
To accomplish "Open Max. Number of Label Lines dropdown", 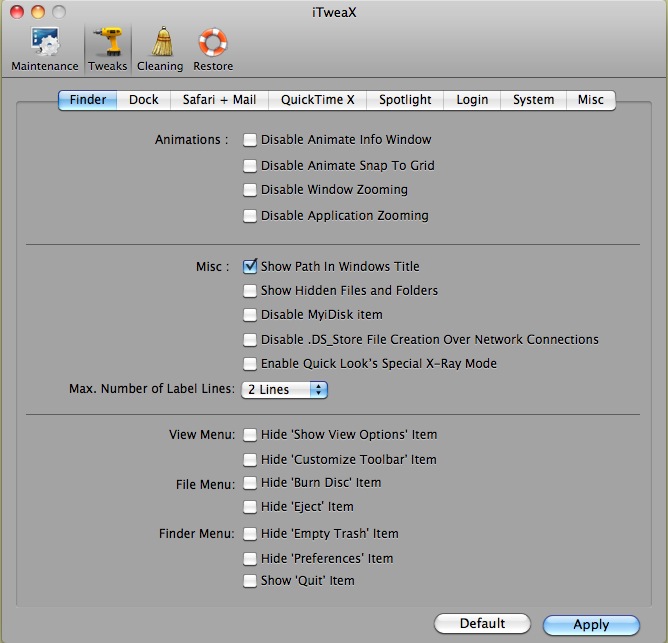I will (285, 390).
